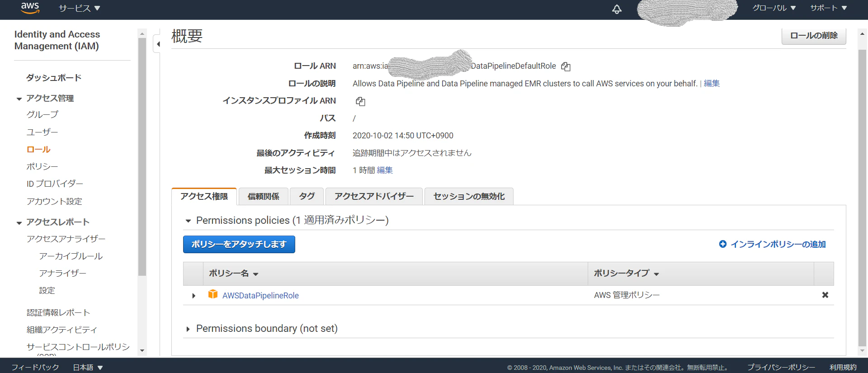Go to ユーザー in the sidebar
The image size is (868, 373).
[x=42, y=132]
